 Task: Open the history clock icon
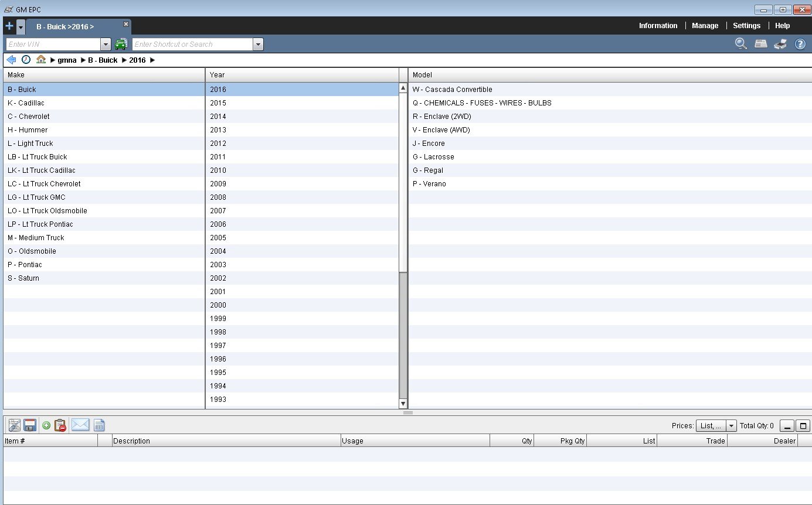pos(26,60)
